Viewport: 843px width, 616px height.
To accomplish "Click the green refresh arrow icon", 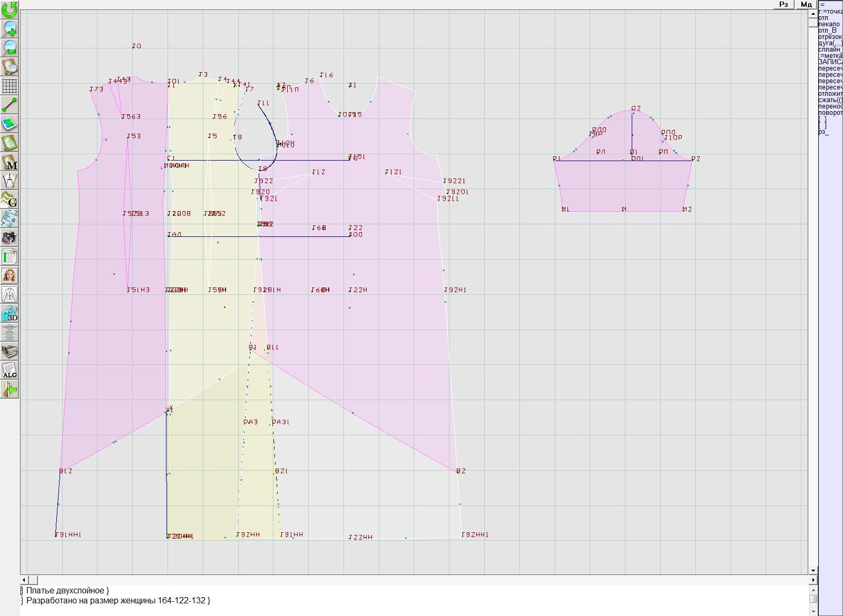I will pyautogui.click(x=9, y=9).
